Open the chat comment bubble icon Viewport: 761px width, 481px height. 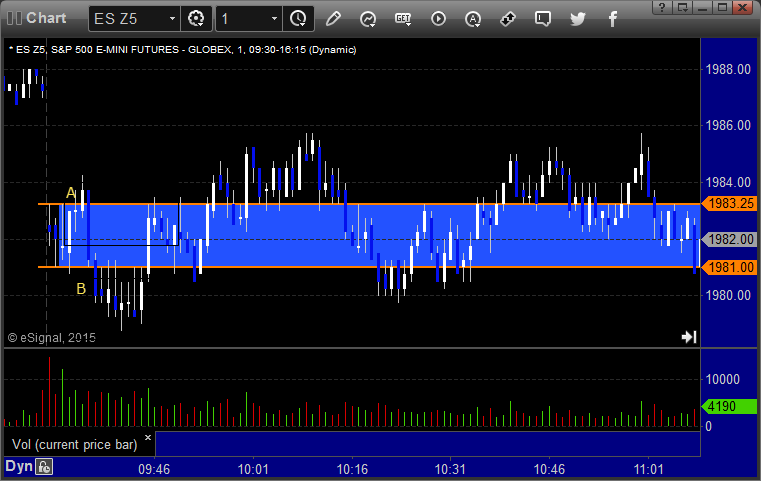543,19
